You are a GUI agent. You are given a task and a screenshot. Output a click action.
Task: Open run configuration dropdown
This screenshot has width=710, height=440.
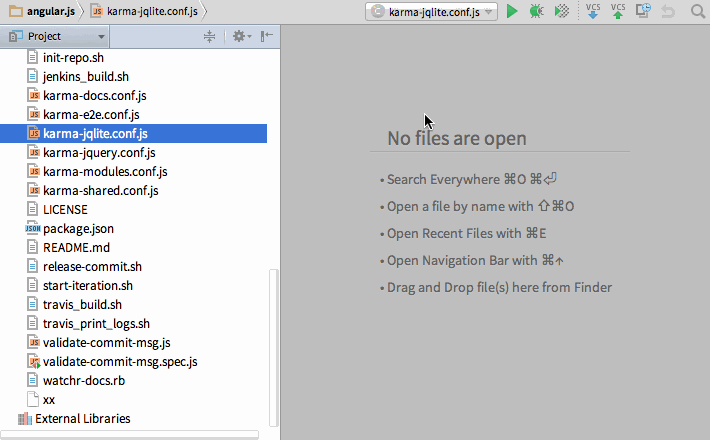pos(432,12)
